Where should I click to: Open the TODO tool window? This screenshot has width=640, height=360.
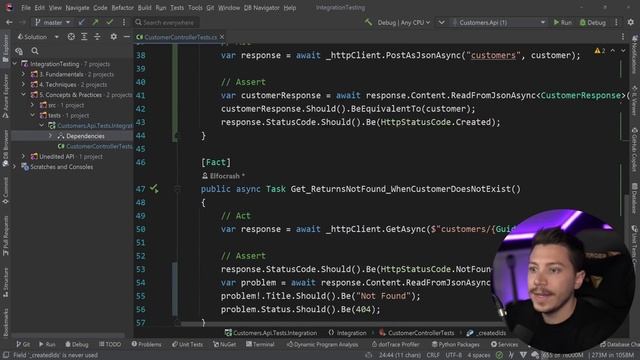[x=110, y=344]
